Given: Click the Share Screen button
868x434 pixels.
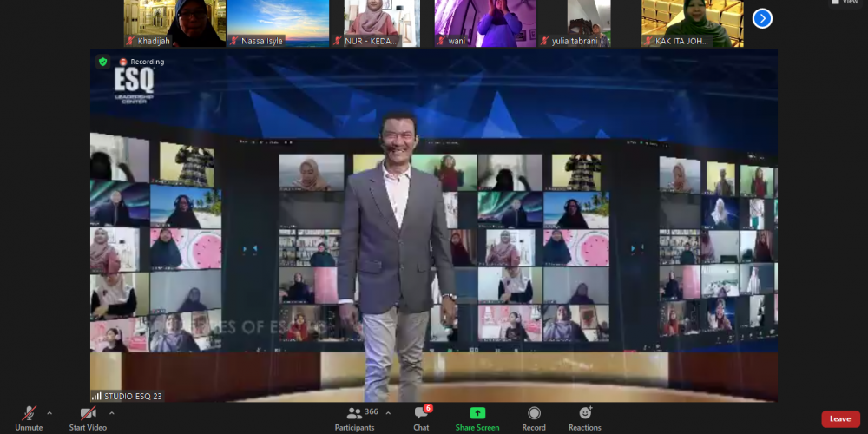Looking at the screenshot, I should point(477,415).
